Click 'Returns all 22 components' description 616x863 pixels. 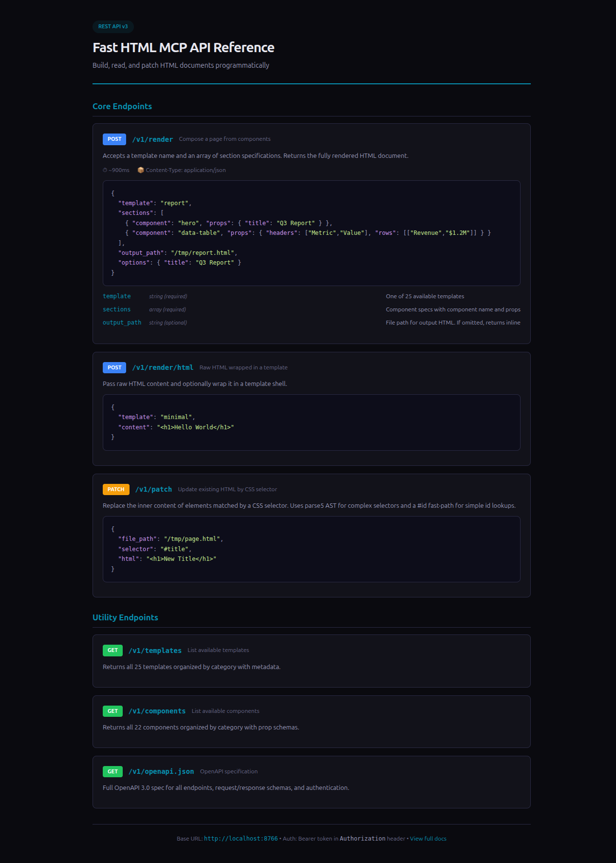click(201, 728)
